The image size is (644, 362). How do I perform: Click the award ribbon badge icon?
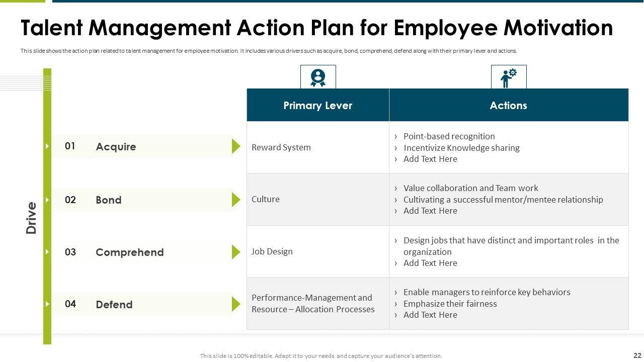[318, 77]
